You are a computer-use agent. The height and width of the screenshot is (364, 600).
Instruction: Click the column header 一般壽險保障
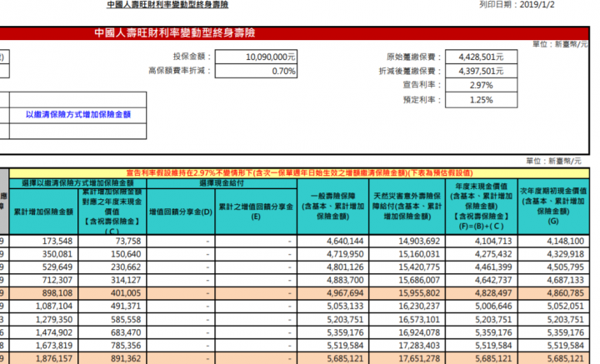pos(332,206)
